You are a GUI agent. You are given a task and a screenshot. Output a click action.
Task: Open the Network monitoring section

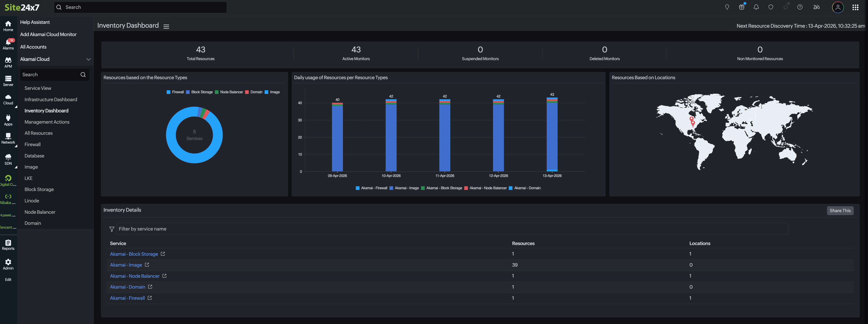[x=8, y=137]
